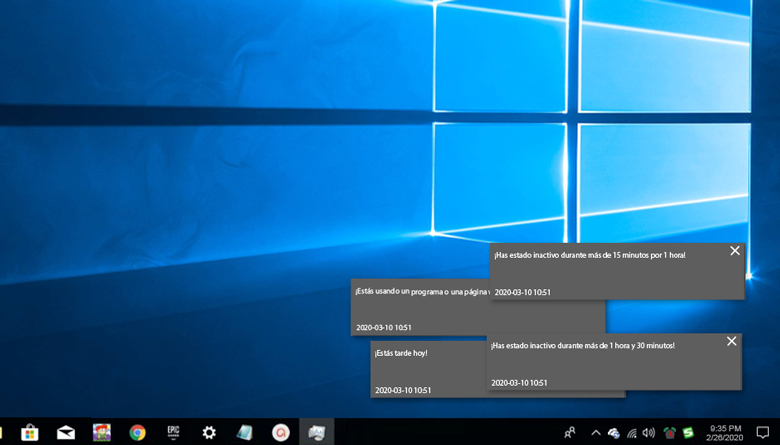Click the volume speaker tray icon

650,432
